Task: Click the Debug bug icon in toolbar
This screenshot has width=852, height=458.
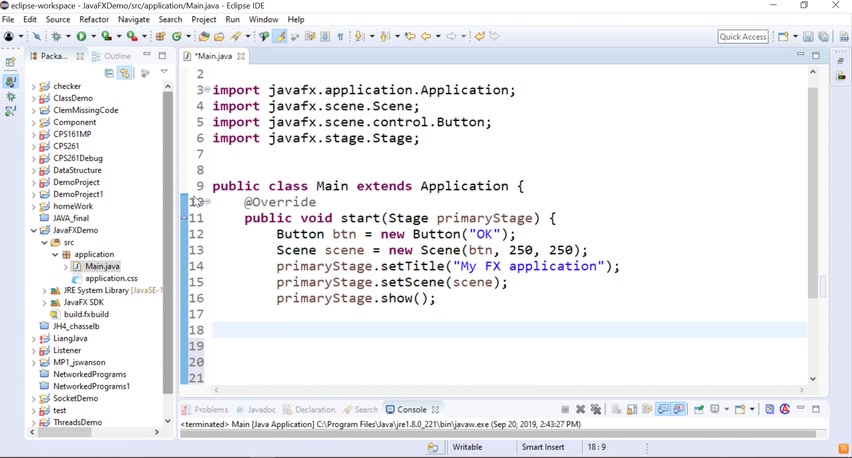Action: [57, 36]
